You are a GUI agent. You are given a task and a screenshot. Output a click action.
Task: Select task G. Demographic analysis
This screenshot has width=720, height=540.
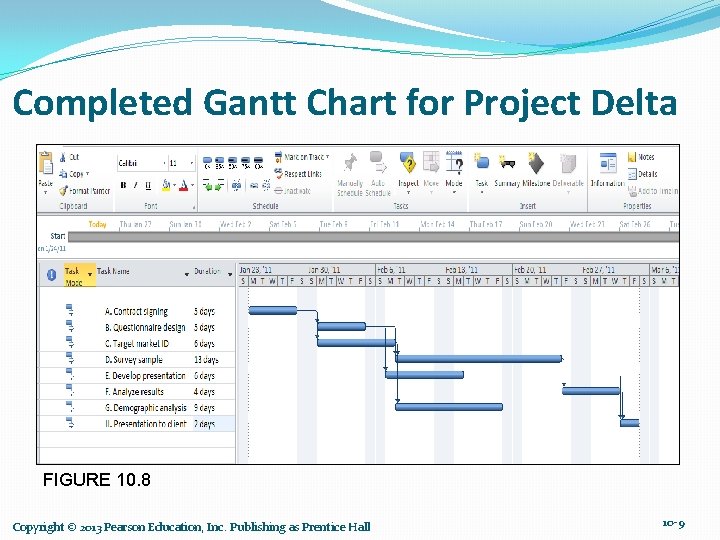tap(146, 408)
